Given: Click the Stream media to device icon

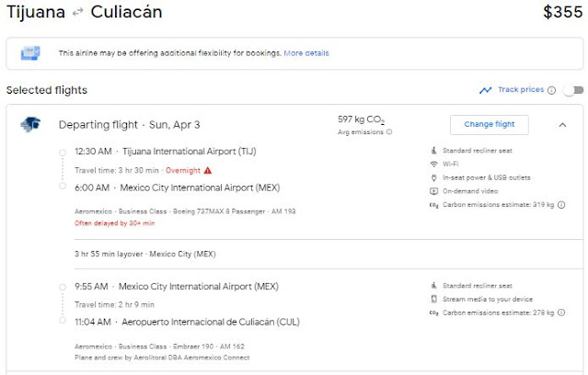Looking at the screenshot, I should click(x=434, y=300).
